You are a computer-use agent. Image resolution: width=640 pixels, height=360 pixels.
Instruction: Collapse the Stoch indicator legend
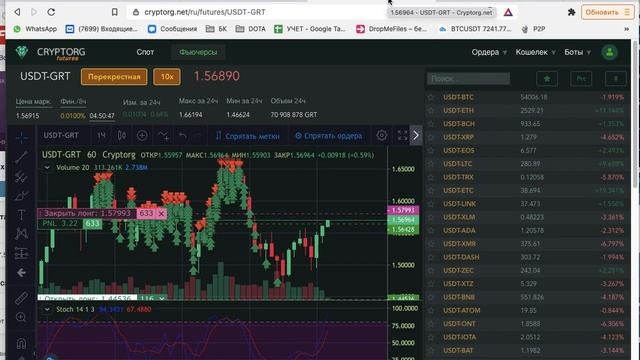(47, 309)
